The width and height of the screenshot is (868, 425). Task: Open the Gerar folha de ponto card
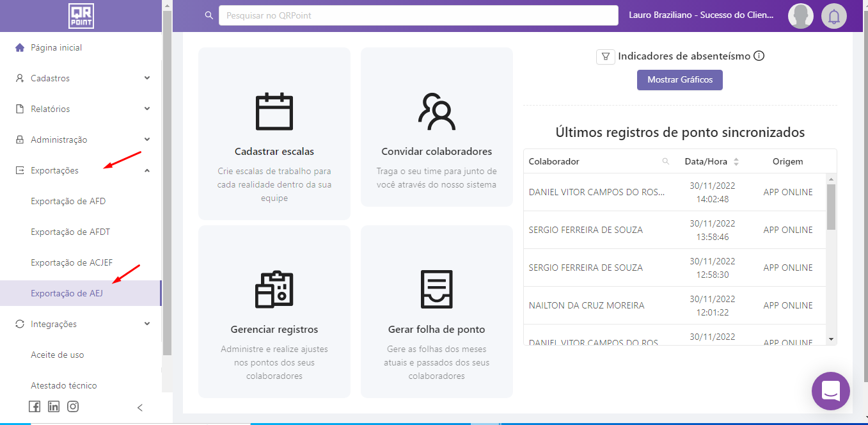pyautogui.click(x=436, y=311)
